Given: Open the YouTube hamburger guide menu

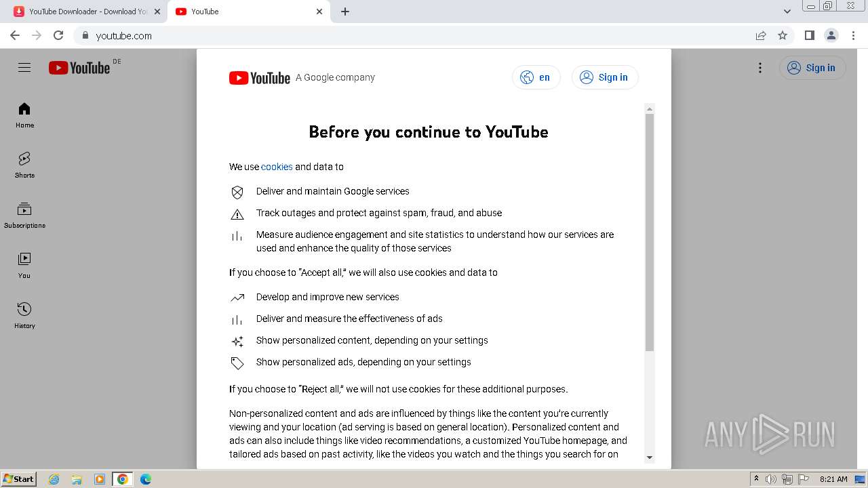Looking at the screenshot, I should tap(24, 68).
